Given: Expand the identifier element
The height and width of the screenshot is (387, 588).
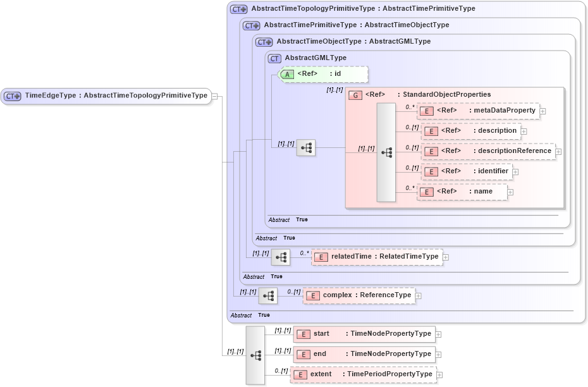Looking at the screenshot, I should (516, 172).
